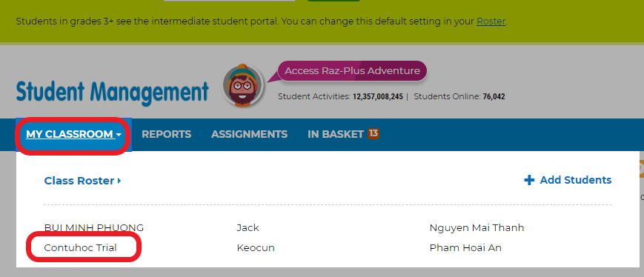Image resolution: width=644 pixels, height=277 pixels.
Task: Click the plus icon beside Add Students
Action: (529, 180)
